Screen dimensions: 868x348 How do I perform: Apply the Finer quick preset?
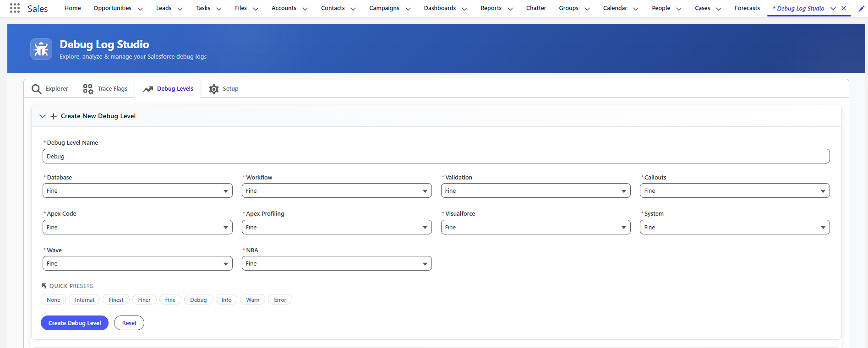tap(144, 300)
